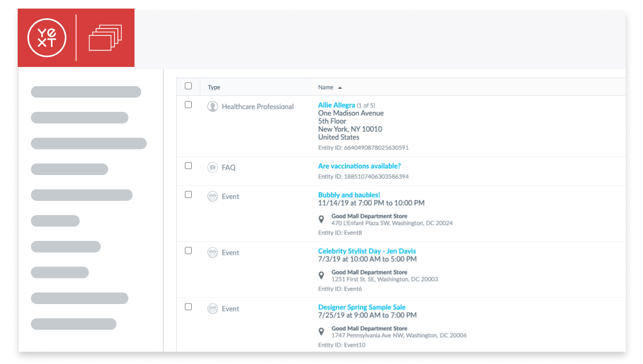Click the Yext logo icon
This screenshot has width=643, height=364.
point(47,37)
